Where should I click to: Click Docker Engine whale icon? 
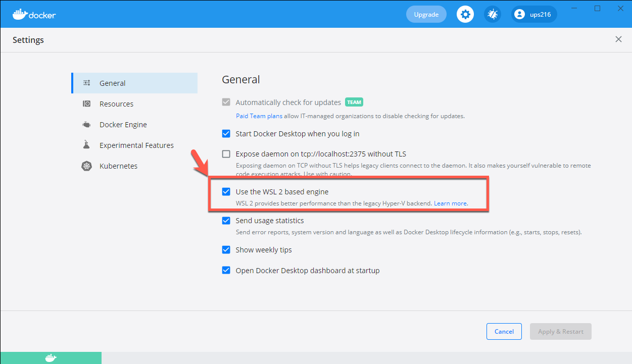(x=87, y=125)
